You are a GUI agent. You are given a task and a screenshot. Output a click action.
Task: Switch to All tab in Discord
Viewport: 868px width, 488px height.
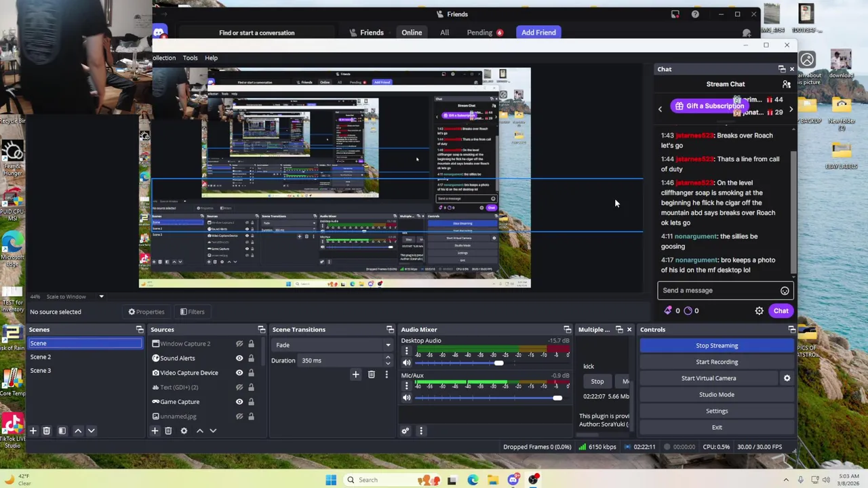point(444,33)
